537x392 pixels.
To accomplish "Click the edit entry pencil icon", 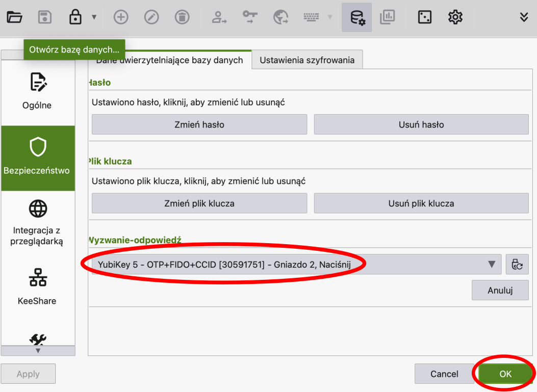I will pos(151,17).
